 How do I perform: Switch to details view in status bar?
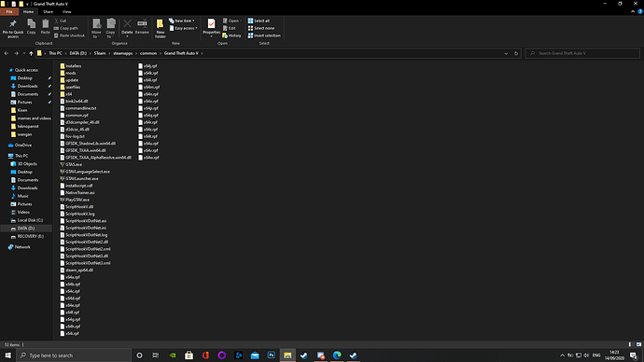coord(630,345)
